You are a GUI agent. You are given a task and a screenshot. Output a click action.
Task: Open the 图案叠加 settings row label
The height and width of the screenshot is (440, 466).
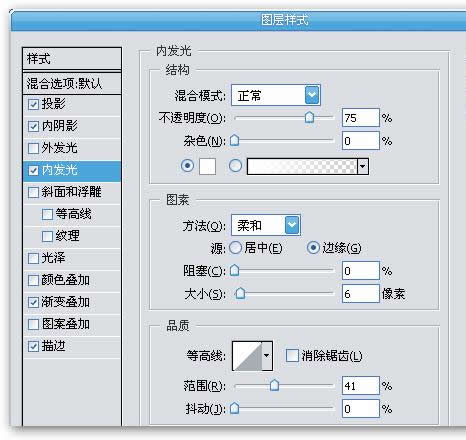click(x=66, y=324)
